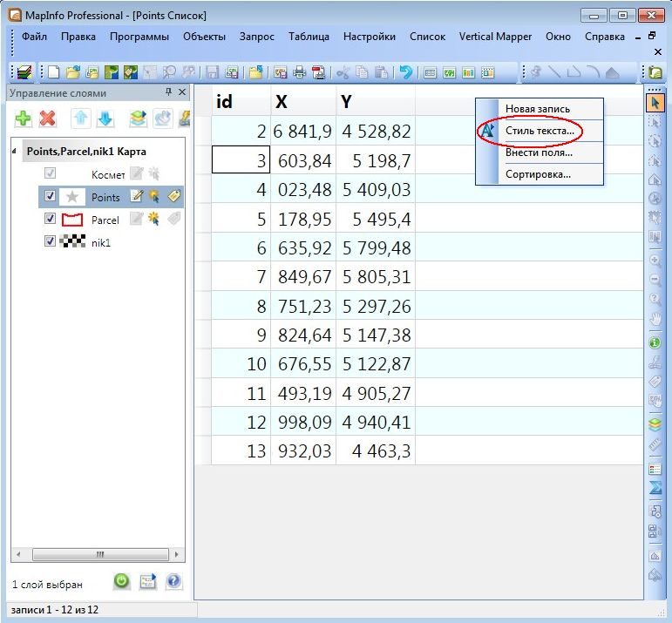Click the blue Sigma statistics icon
Screen dimensions: 672x623
point(655,488)
